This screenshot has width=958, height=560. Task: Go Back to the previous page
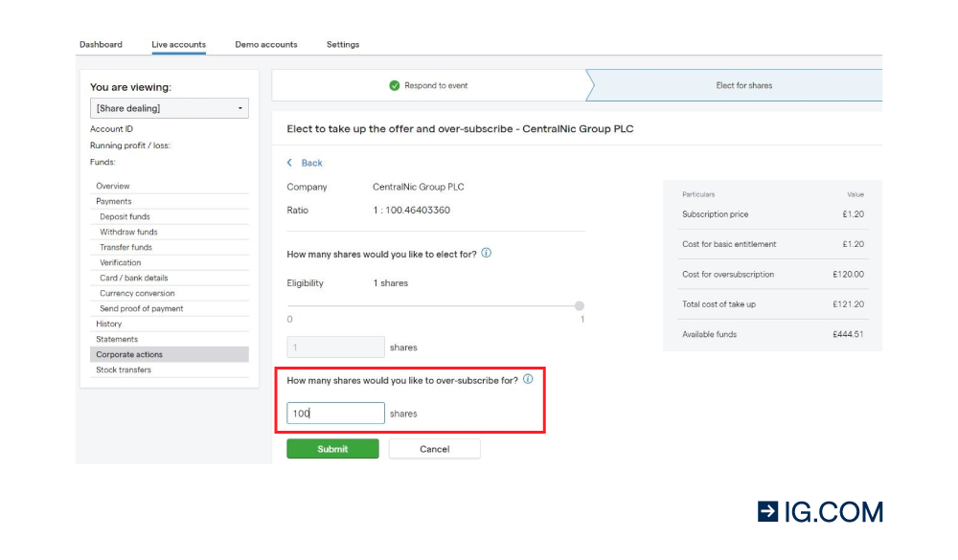tap(311, 163)
